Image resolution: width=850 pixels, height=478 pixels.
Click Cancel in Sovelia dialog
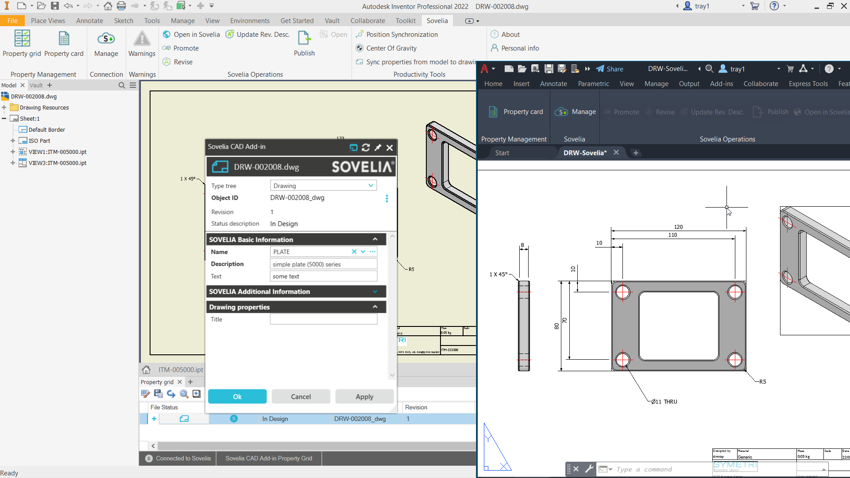[301, 397]
